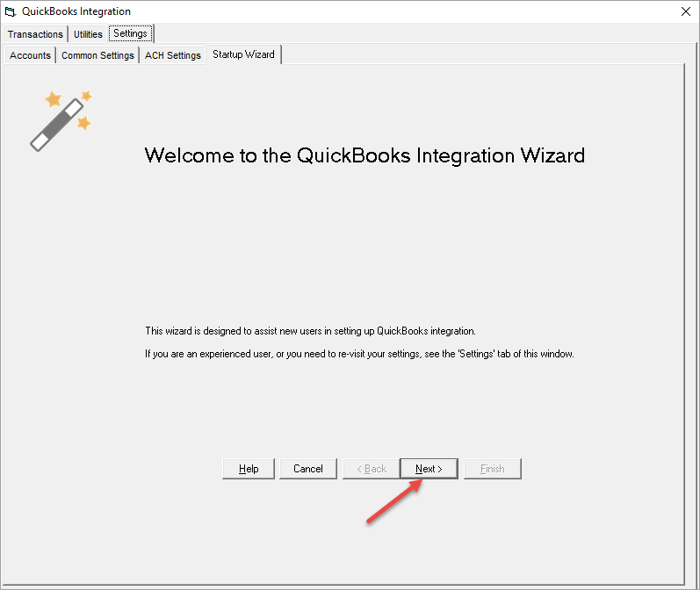Select the Settings tab
This screenshot has width=700, height=590.
tap(130, 33)
